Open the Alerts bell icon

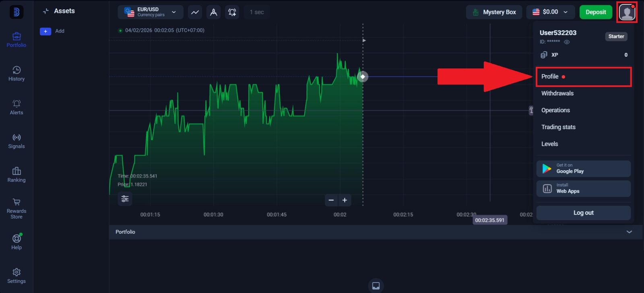(17, 107)
